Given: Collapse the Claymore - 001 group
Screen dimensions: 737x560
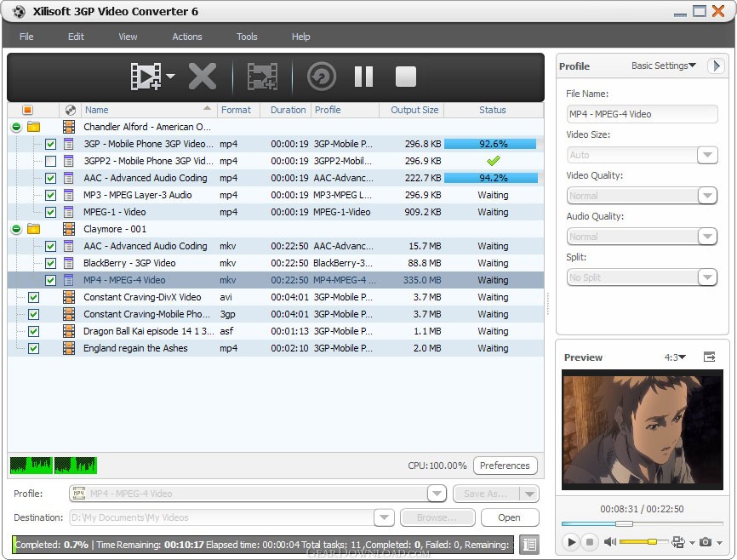Looking at the screenshot, I should (x=16, y=229).
